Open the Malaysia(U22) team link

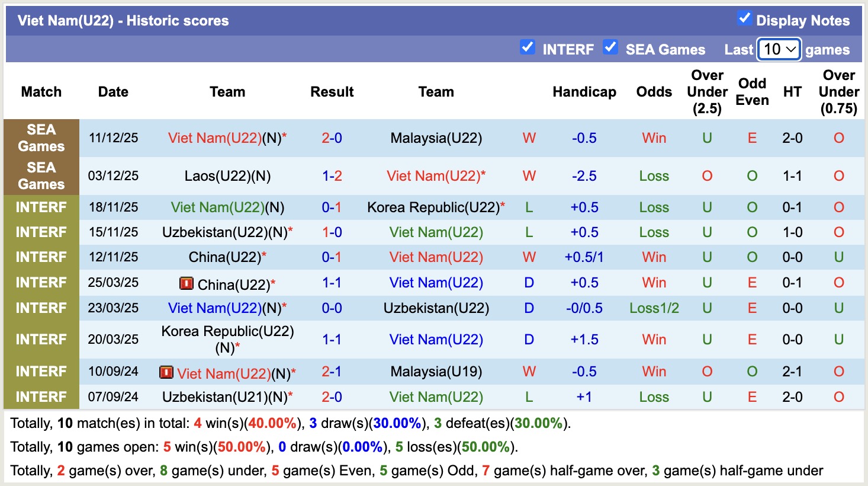pos(436,138)
